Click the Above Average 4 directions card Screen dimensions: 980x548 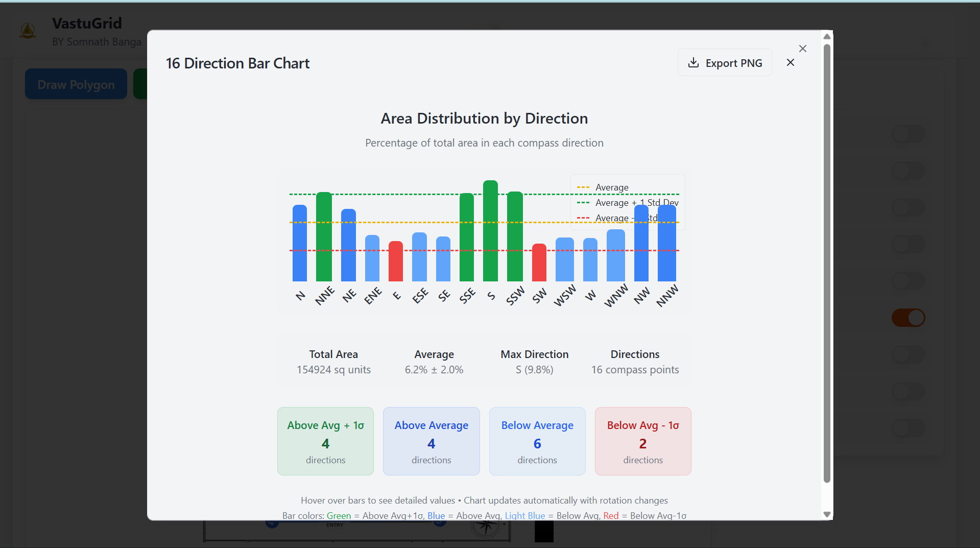coord(431,441)
